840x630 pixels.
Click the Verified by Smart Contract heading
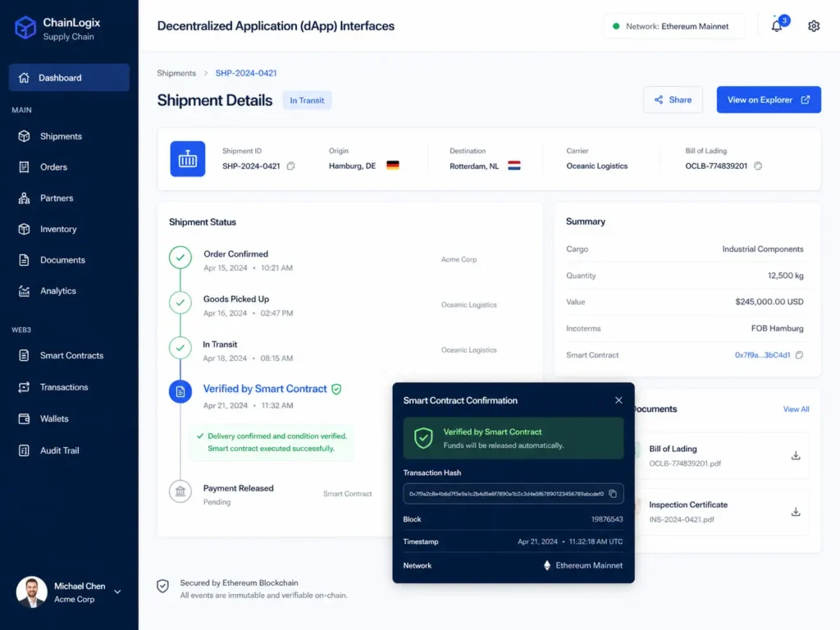[x=265, y=389]
